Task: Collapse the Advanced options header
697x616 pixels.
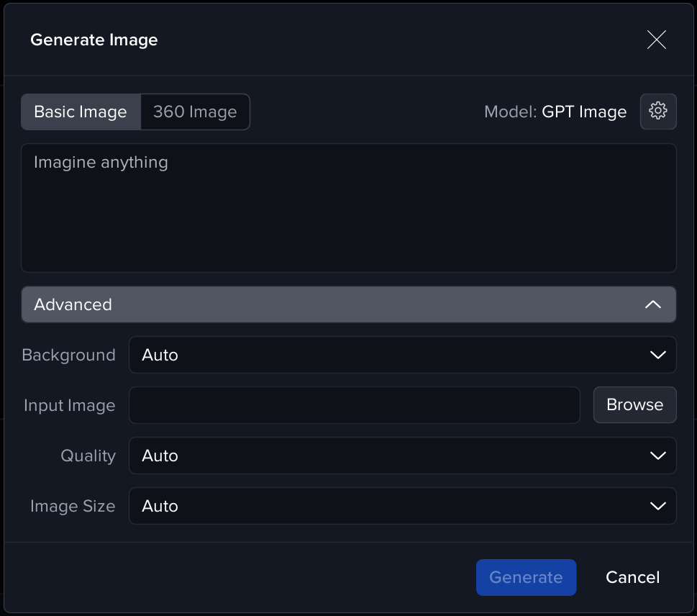Action: point(348,304)
